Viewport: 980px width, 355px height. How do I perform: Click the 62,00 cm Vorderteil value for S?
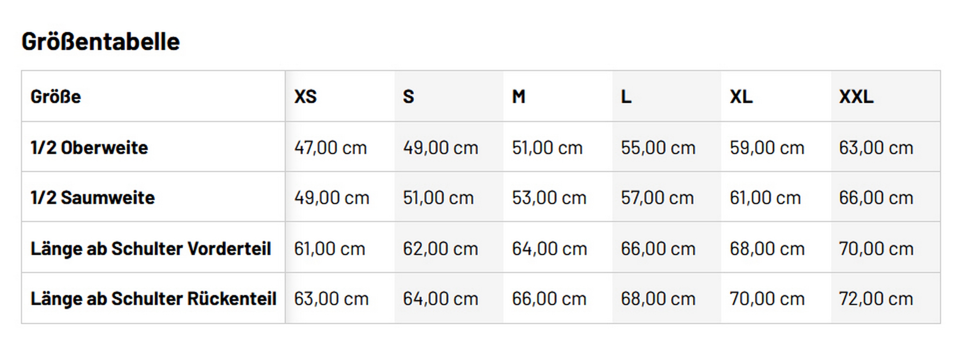tap(440, 249)
